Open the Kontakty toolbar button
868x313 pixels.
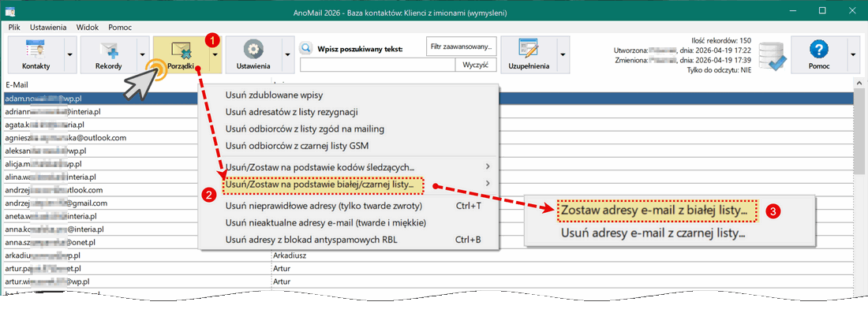(x=36, y=55)
